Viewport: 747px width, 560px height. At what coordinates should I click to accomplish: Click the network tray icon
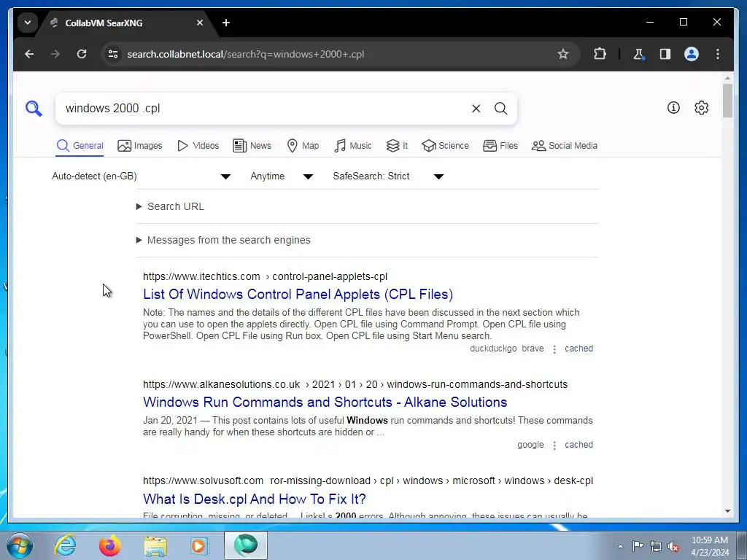656,546
